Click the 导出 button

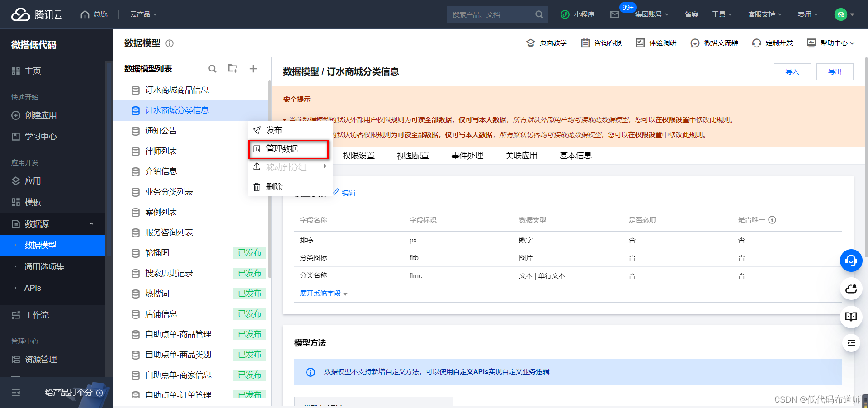pos(835,72)
